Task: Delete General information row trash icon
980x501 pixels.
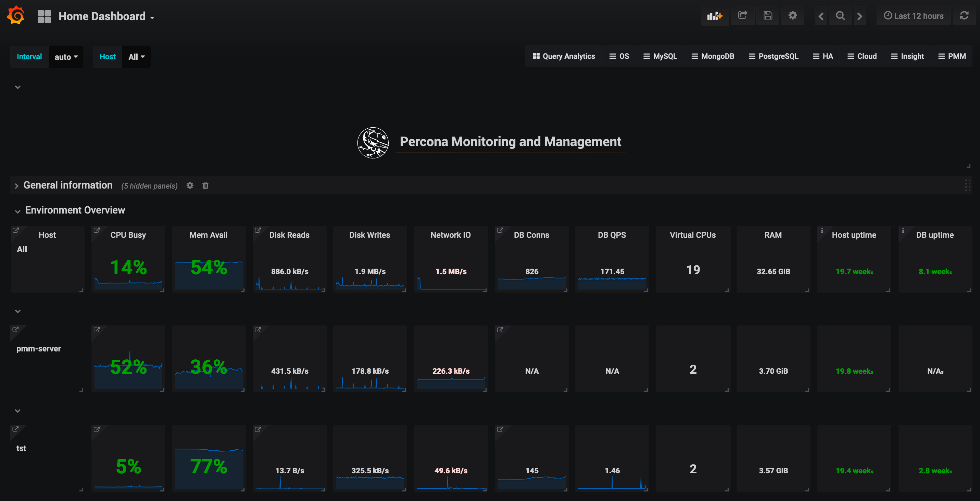Action: coord(205,185)
